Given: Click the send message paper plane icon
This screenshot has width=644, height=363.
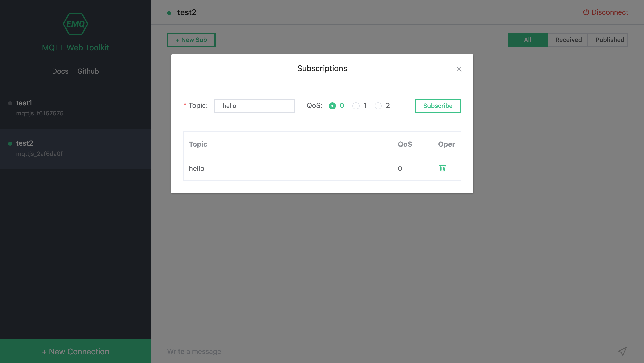Looking at the screenshot, I should point(622,351).
